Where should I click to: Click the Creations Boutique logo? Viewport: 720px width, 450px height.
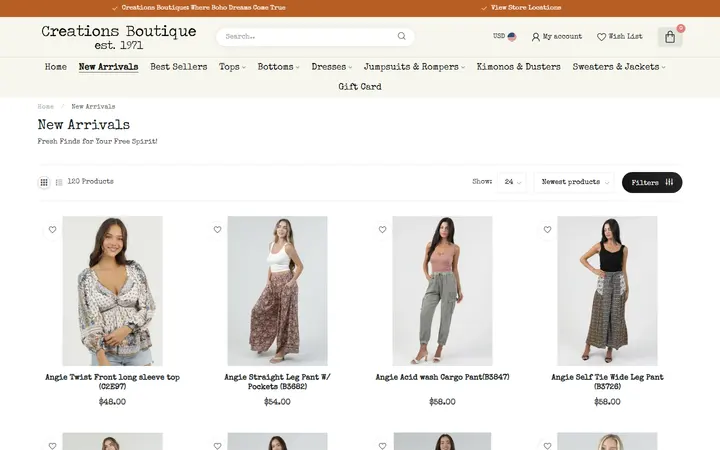(118, 37)
